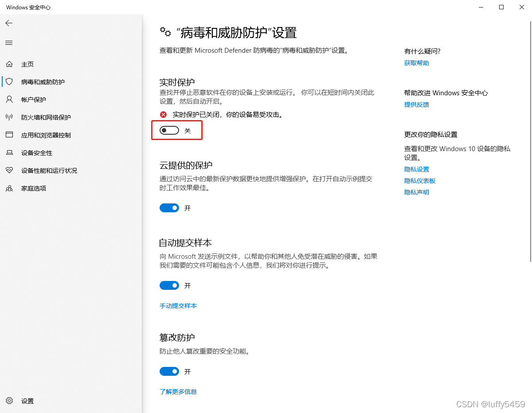
Task: Open the 隐私设置 link
Action: click(417, 169)
